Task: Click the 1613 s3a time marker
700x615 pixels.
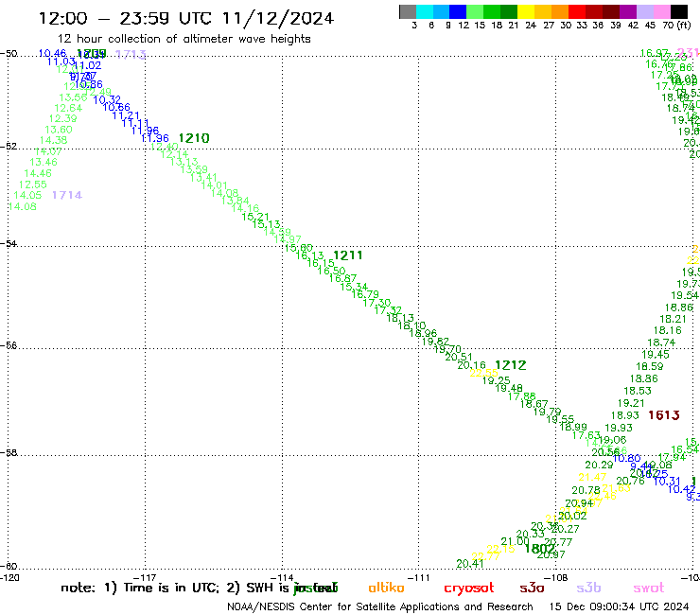Action: click(x=664, y=415)
